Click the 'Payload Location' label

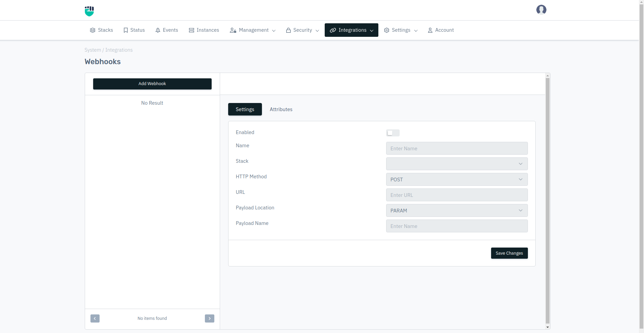pyautogui.click(x=255, y=208)
